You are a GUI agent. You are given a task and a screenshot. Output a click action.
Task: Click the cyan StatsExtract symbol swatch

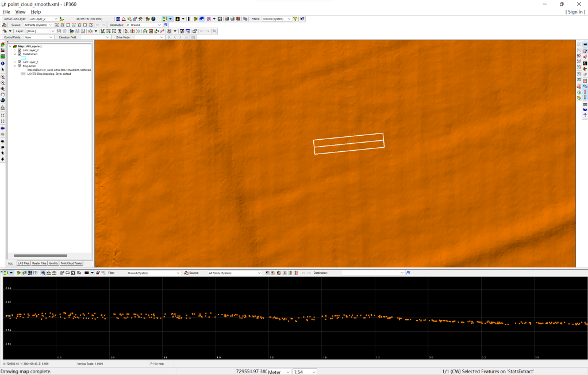24,58
